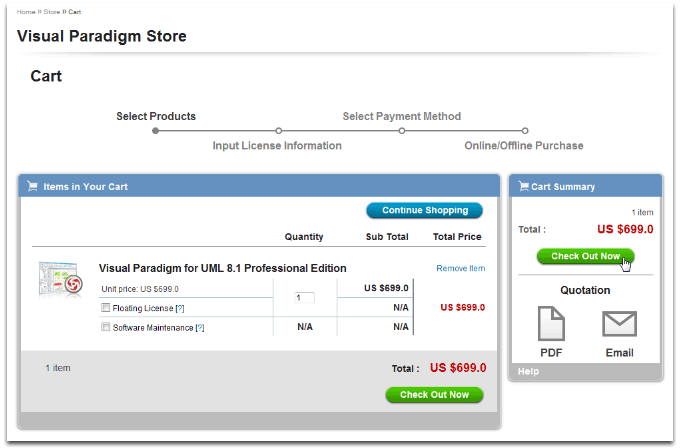Click the PDF quotation document icon
Image resolution: width=680 pixels, height=448 pixels.
[x=551, y=324]
